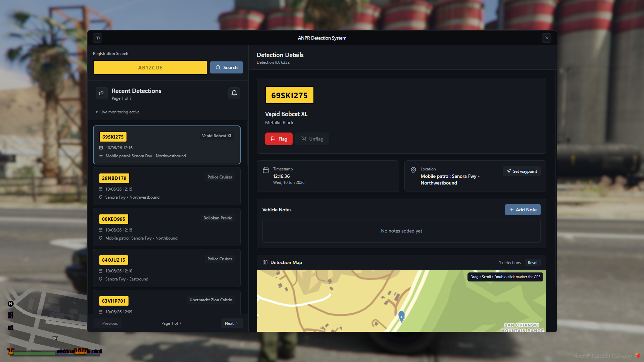The height and width of the screenshot is (362, 644).
Task: Click the date 10/06/26 12:10 on 84OJU215
Action: pyautogui.click(x=119, y=271)
